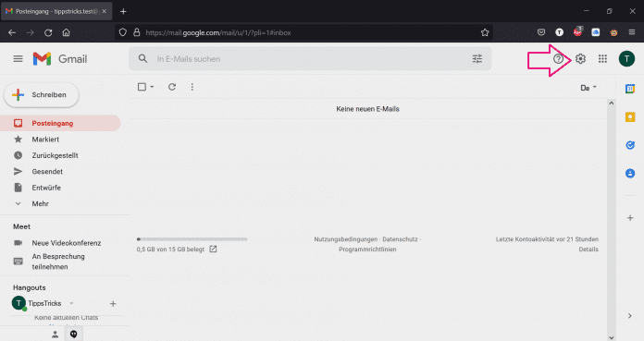Screen dimensions: 644x341
Task: Open the TippsTricks Hangouts status dropdown
Action: click(x=71, y=303)
